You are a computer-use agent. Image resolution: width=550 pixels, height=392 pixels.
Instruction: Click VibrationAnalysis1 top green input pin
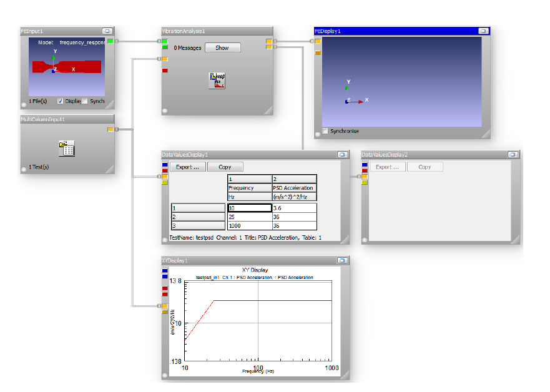pos(165,41)
